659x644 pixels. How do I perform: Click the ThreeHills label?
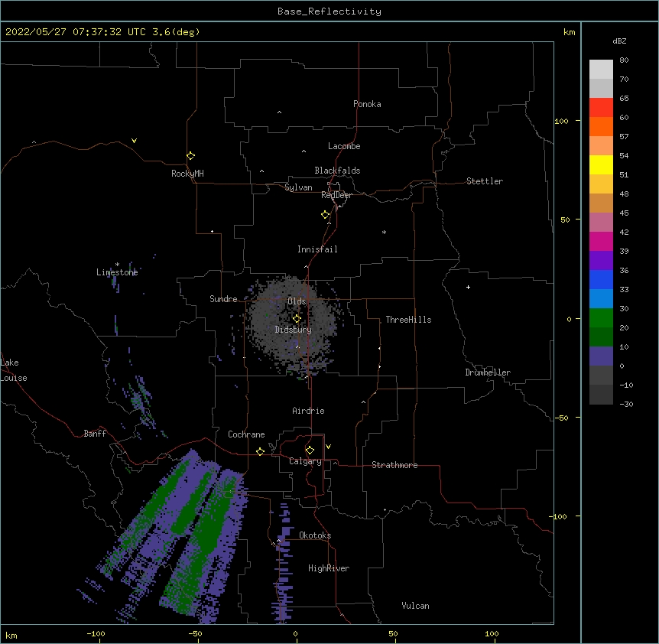pyautogui.click(x=408, y=320)
